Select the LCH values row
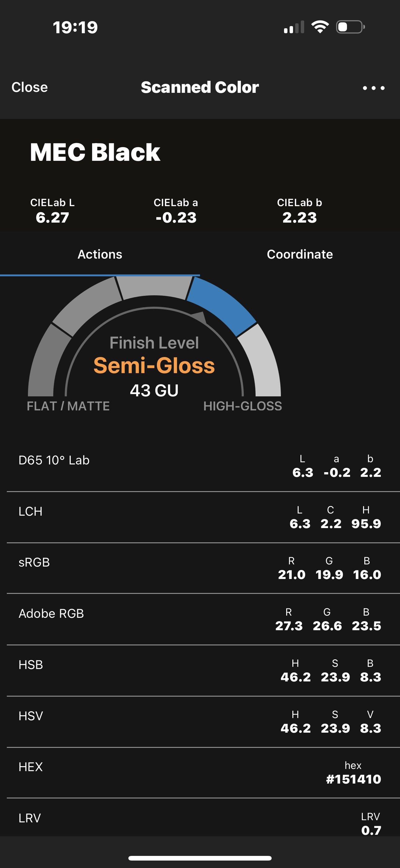The height and width of the screenshot is (868, 400). pyautogui.click(x=200, y=517)
